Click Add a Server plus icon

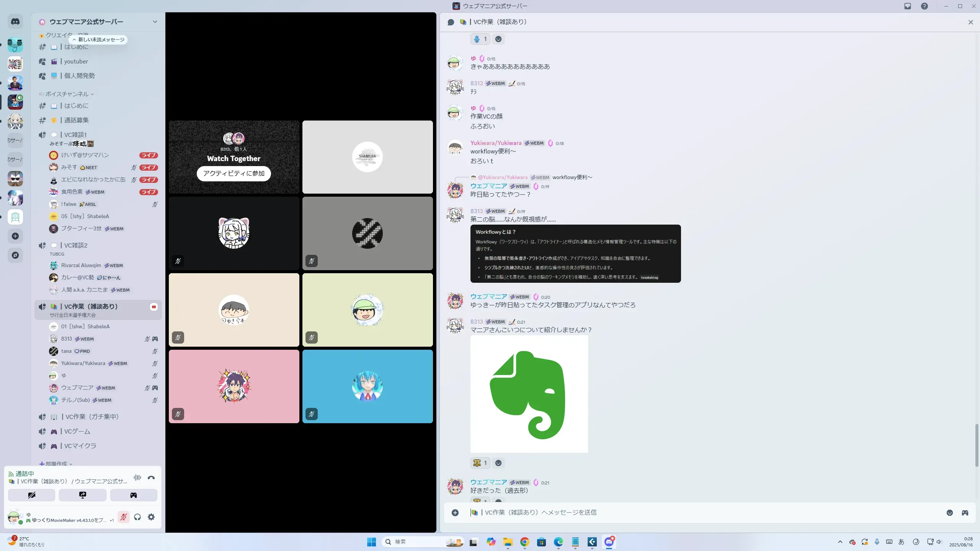tap(15, 236)
